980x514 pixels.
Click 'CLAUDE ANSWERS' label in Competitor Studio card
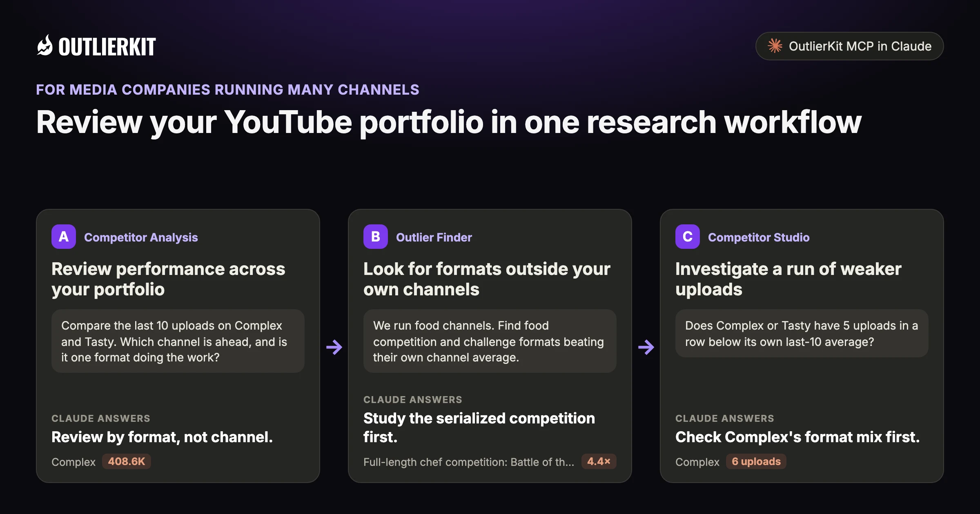pos(725,419)
